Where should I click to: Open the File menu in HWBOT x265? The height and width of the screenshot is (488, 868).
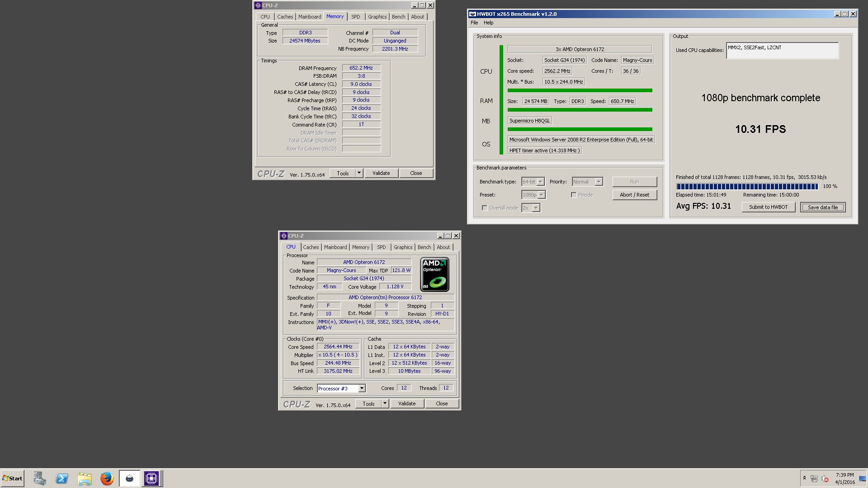point(474,23)
